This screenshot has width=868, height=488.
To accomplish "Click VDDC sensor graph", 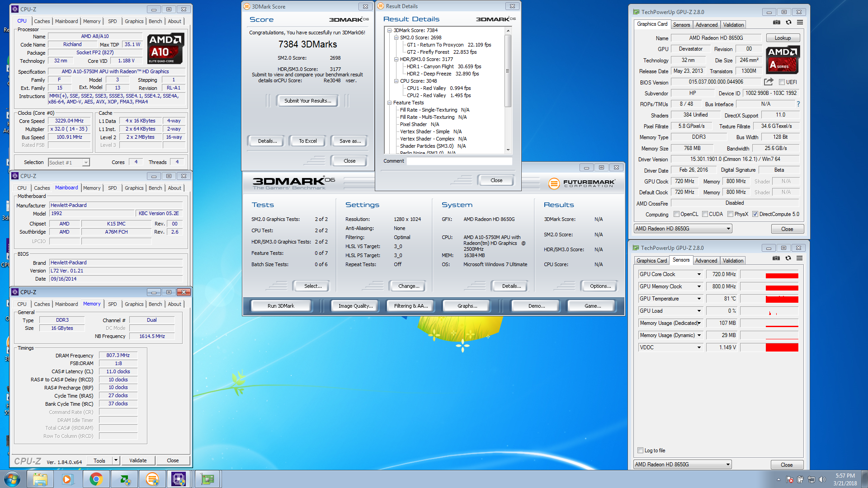I will click(x=769, y=347).
